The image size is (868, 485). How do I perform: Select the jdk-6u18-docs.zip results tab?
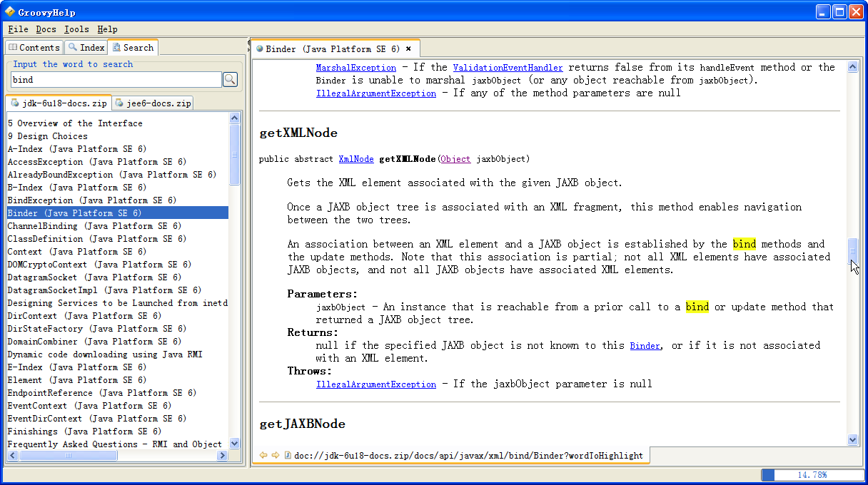tap(59, 103)
